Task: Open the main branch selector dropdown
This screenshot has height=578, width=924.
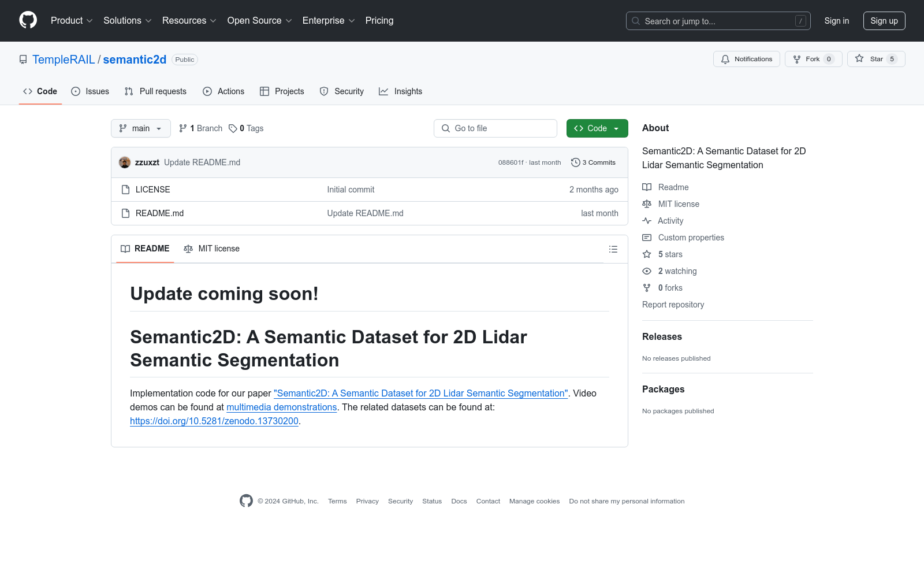Action: [x=141, y=128]
